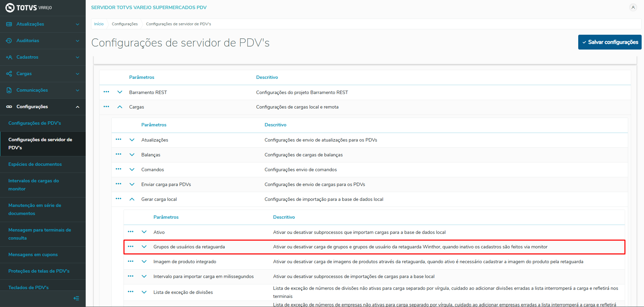Expand the Ativo parameter row
This screenshot has width=644, height=307.
click(144, 232)
